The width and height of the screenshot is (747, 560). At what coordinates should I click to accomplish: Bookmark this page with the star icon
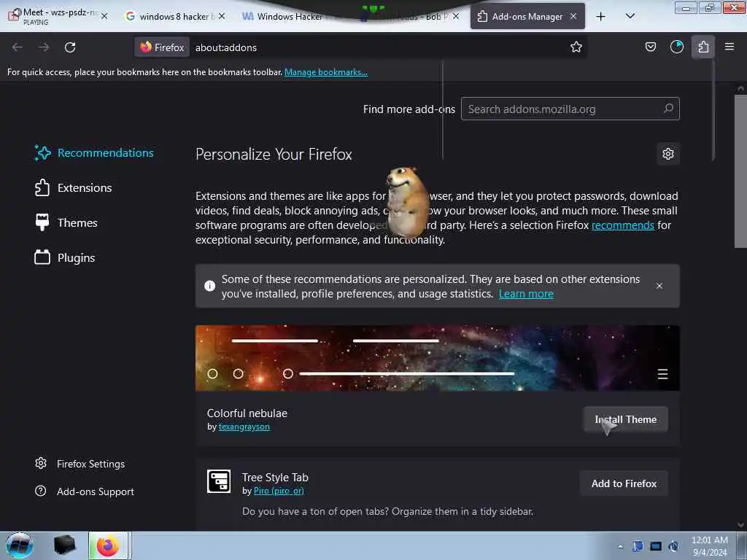576,47
